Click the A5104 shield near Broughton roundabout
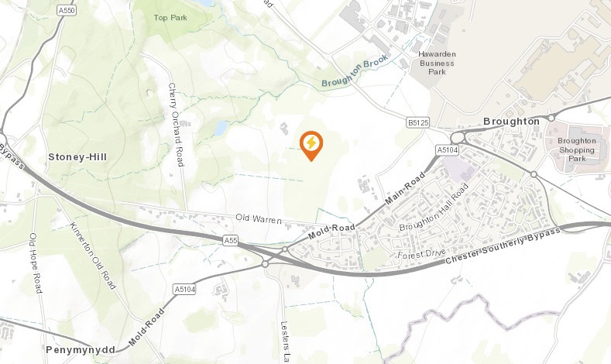Screen dimensions: 611x364 (x=448, y=150)
